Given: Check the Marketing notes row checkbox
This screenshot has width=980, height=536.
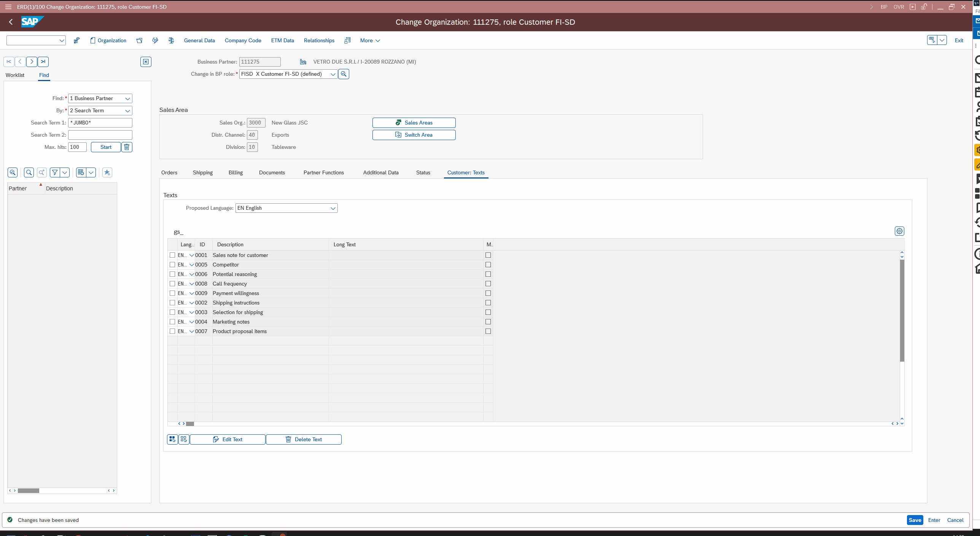Looking at the screenshot, I should (x=172, y=321).
